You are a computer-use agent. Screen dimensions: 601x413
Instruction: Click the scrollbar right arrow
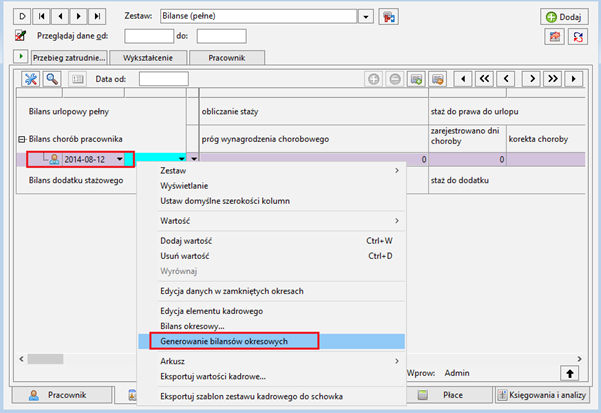click(x=579, y=359)
